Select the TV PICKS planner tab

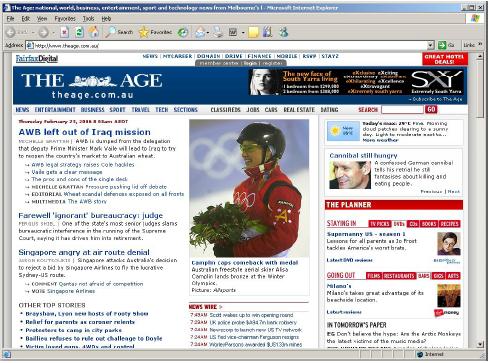(x=380, y=224)
